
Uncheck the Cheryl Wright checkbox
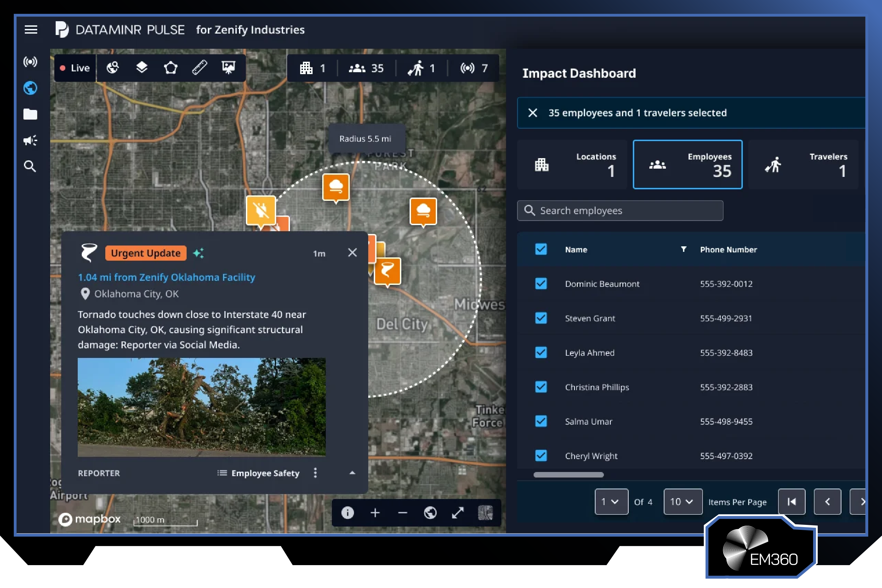tap(541, 456)
